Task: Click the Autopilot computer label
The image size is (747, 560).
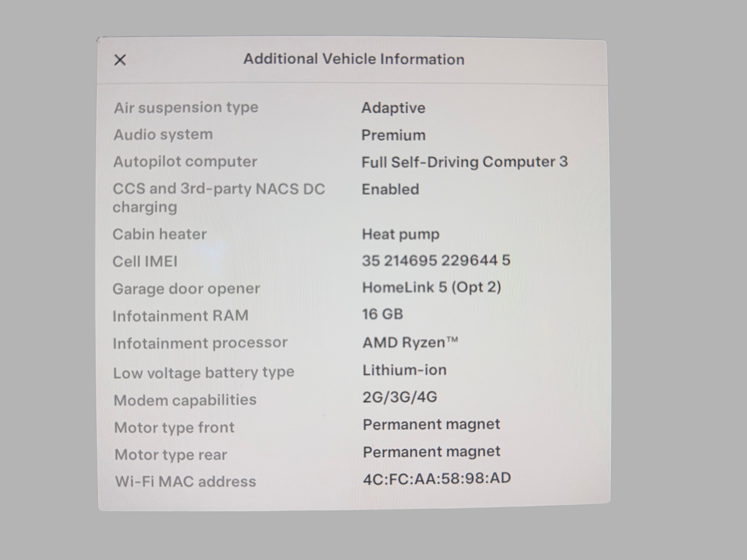Action: point(185,162)
